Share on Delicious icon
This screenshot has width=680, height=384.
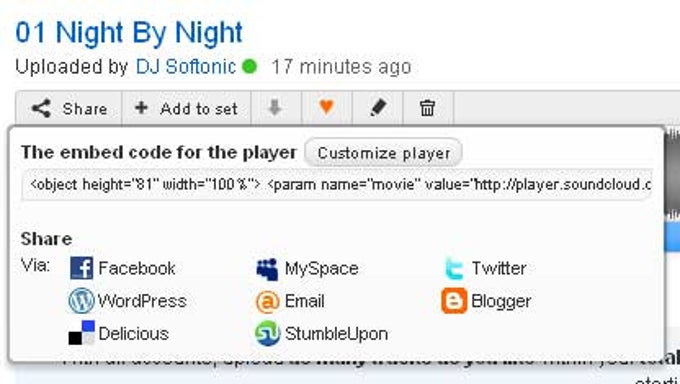pyautogui.click(x=82, y=333)
